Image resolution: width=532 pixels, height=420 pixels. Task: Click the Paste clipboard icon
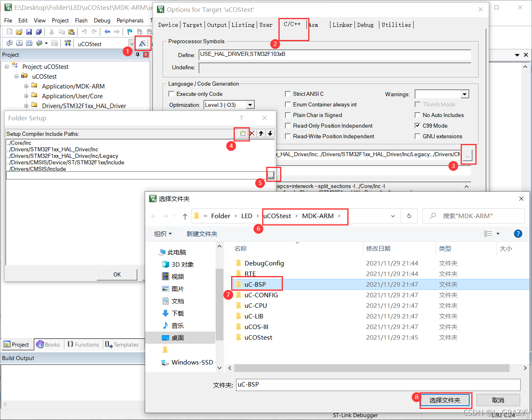[71, 32]
